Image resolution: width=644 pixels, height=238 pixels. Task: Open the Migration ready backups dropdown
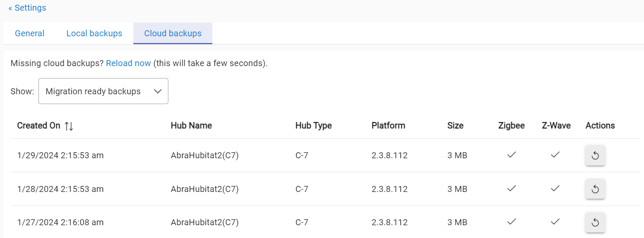click(x=93, y=91)
